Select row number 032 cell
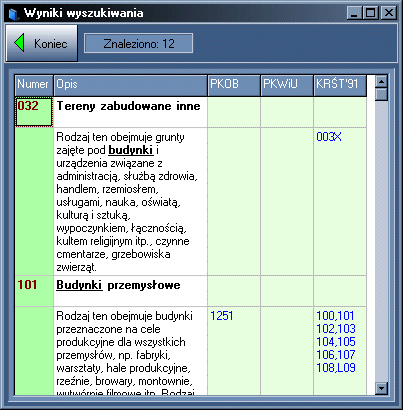 point(34,112)
